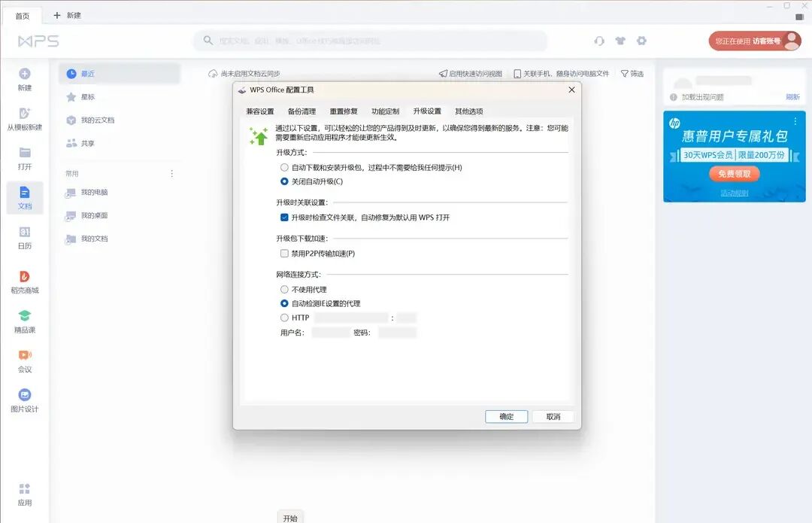Open the skin shirt icon

coord(620,41)
